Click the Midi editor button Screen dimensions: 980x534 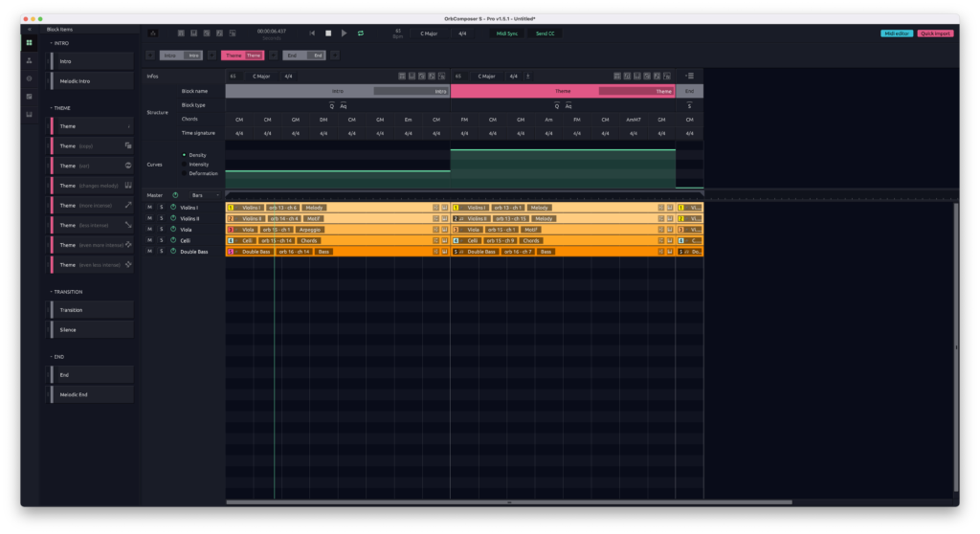coord(897,33)
